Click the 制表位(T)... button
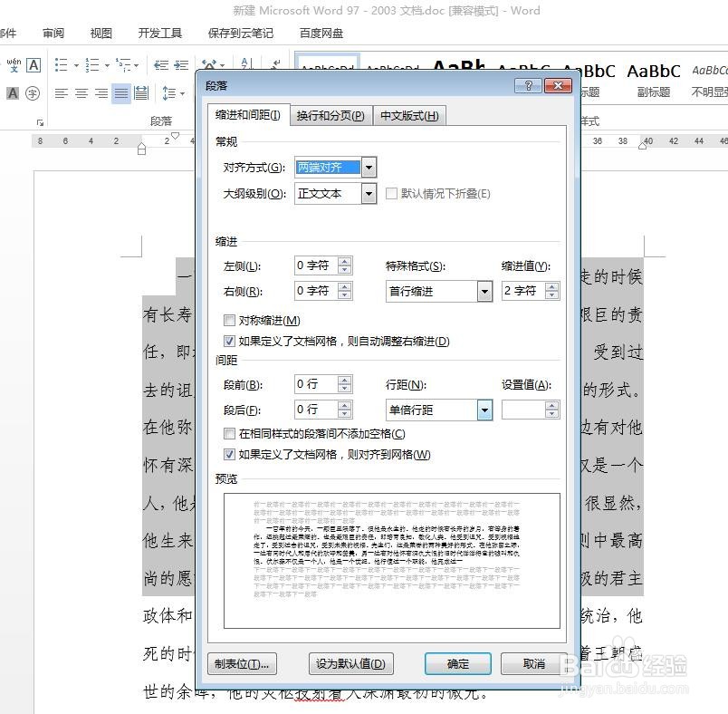Image resolution: width=728 pixels, height=714 pixels. point(242,663)
